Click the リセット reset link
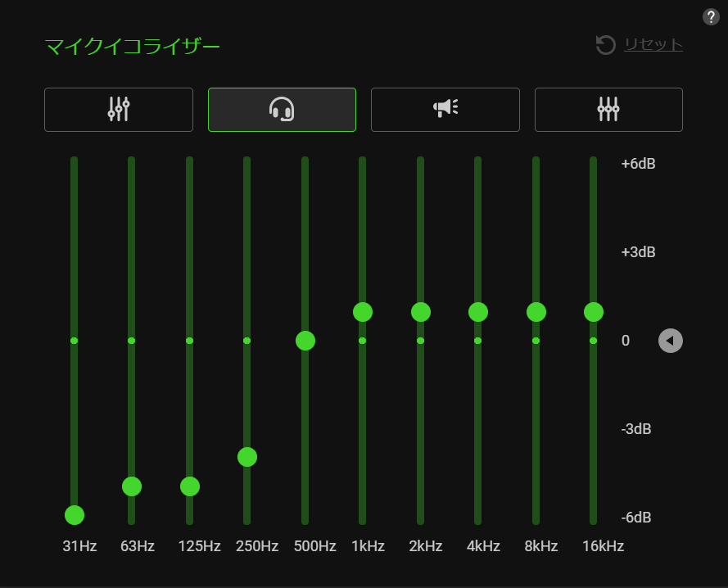The width and height of the screenshot is (728, 588). pos(653,45)
